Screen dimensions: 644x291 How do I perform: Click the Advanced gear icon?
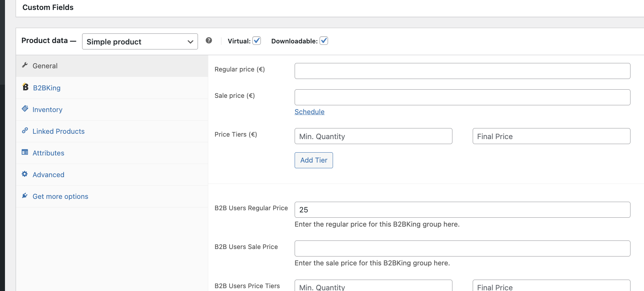25,174
